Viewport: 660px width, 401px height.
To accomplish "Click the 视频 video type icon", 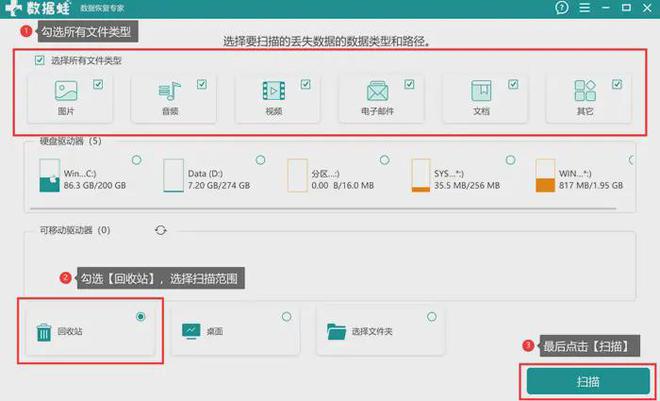I will point(274,90).
